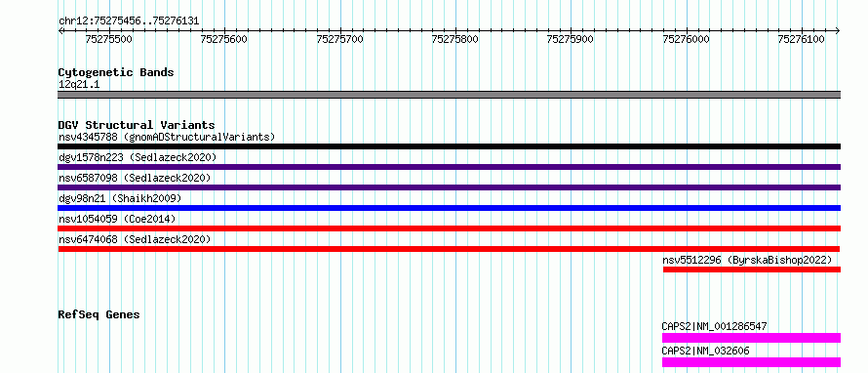Click ruler position 75276000
The image size is (868, 373).
(686, 39)
